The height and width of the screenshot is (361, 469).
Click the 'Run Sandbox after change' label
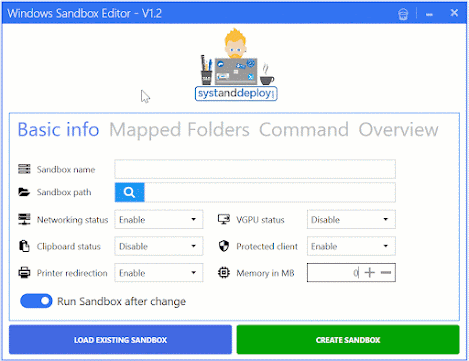pos(121,302)
